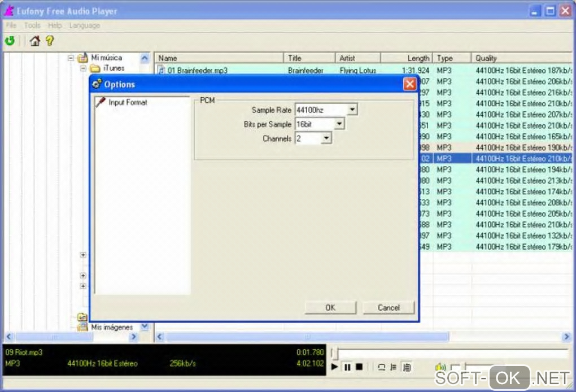Click the 1:31.924 length cell
The width and height of the screenshot is (576, 392).
click(416, 70)
